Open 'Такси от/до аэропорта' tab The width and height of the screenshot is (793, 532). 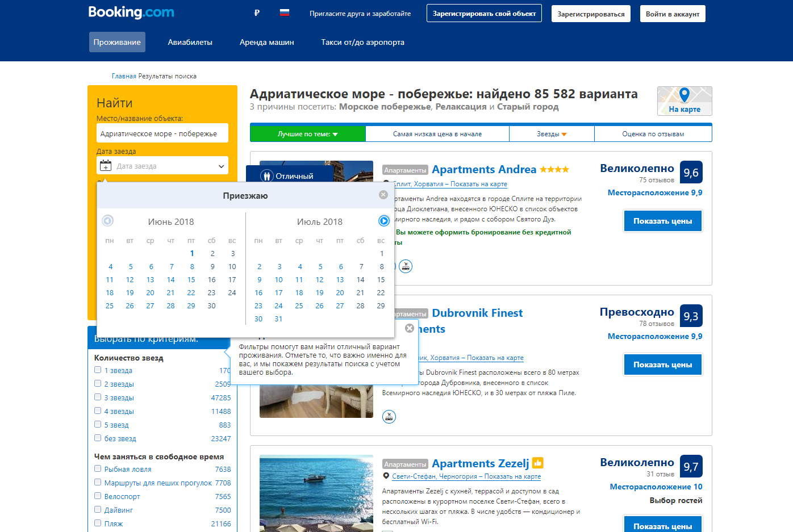pos(363,42)
